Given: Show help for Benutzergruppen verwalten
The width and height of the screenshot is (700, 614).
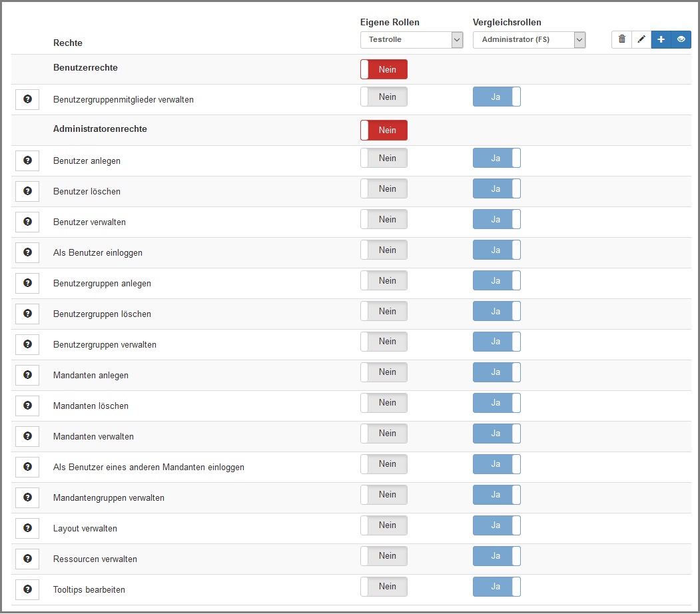Looking at the screenshot, I should (27, 344).
